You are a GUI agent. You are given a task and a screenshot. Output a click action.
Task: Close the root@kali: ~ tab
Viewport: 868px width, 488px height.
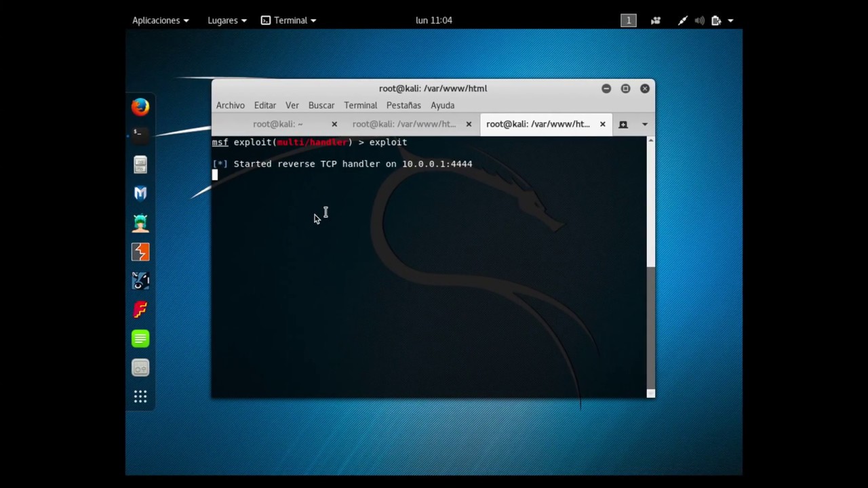(334, 124)
